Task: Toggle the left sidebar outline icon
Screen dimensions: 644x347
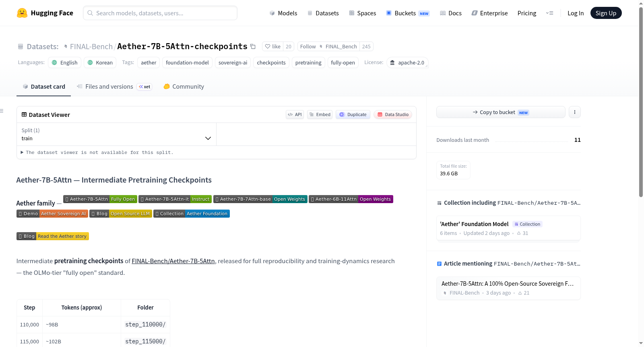Action: (2, 111)
